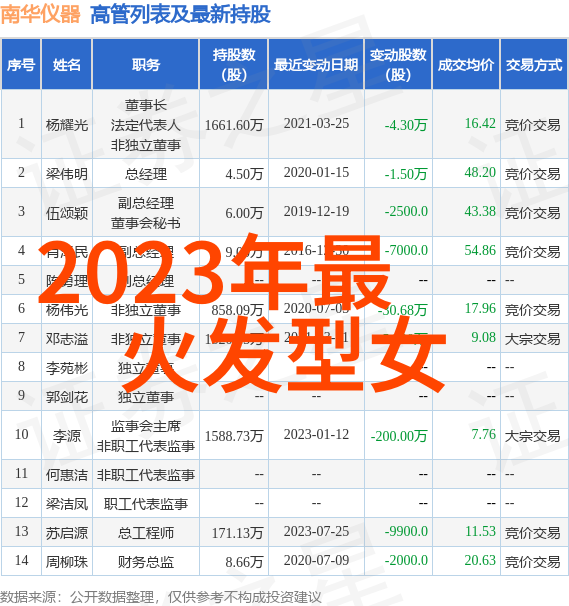
Task: Click the average price 9.08
Action: pos(483,338)
